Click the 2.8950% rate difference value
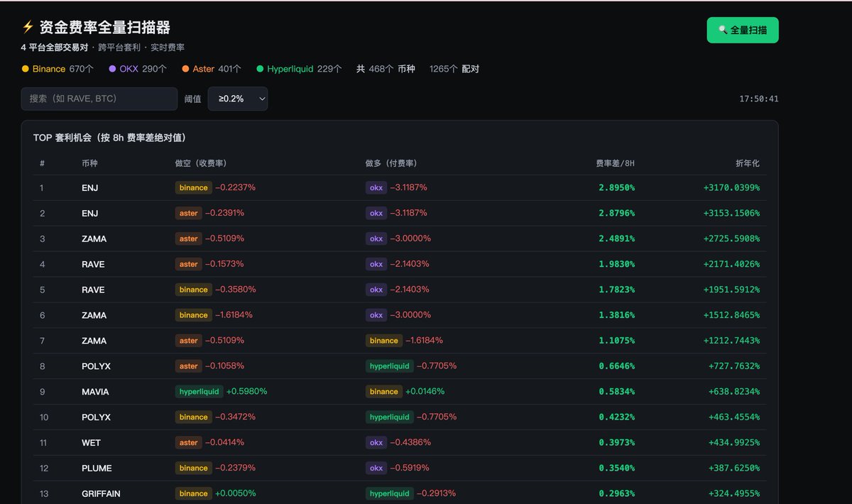The width and height of the screenshot is (852, 504). click(x=616, y=187)
